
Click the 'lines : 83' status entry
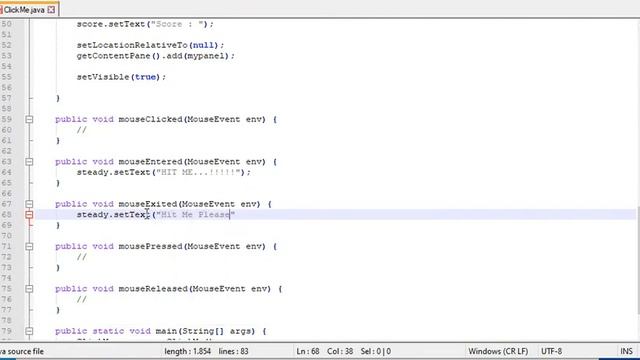233,351
